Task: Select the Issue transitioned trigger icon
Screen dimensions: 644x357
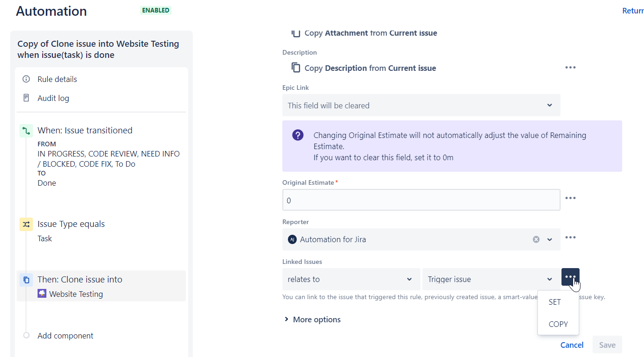Action: pos(26,131)
